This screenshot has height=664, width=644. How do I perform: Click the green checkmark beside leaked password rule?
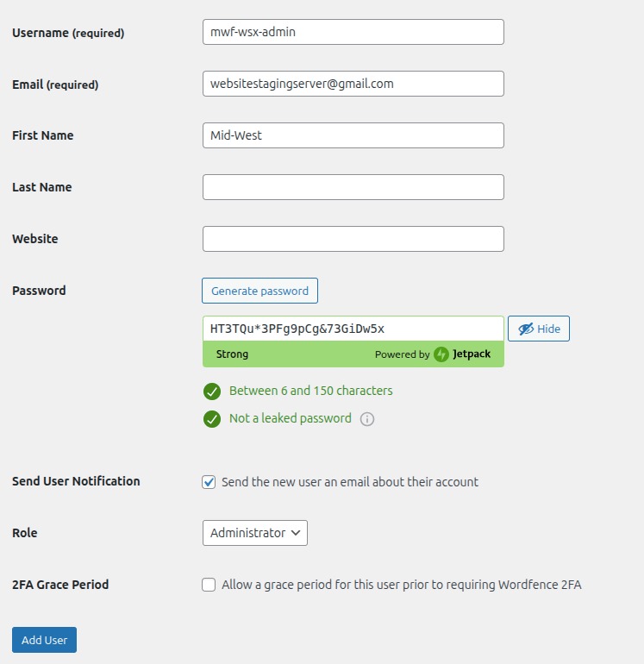tap(212, 419)
